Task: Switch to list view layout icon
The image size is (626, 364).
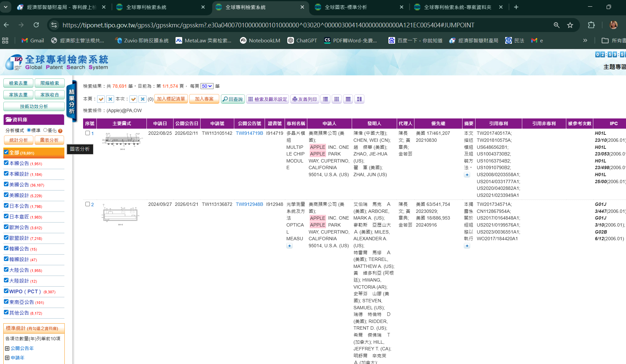Action: (325, 99)
